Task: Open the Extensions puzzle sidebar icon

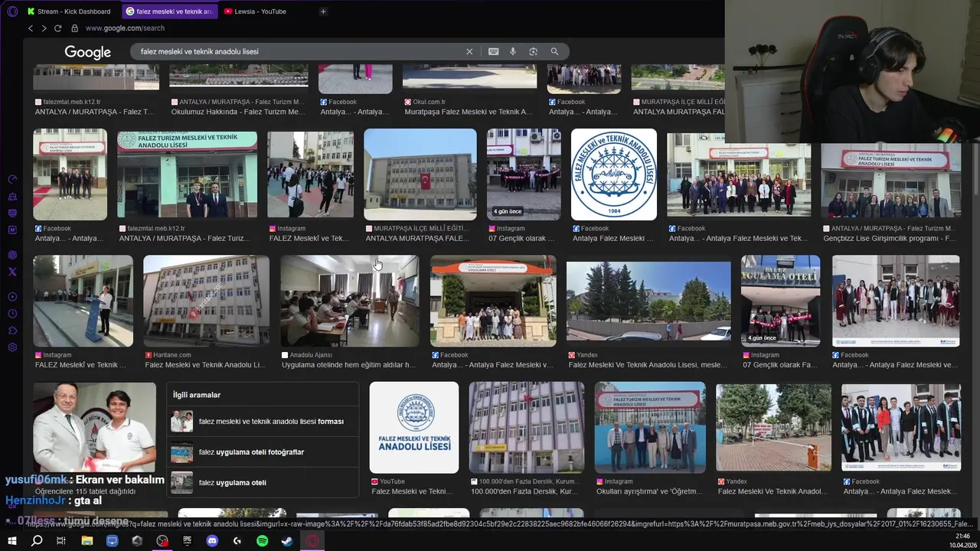Action: click(x=12, y=331)
